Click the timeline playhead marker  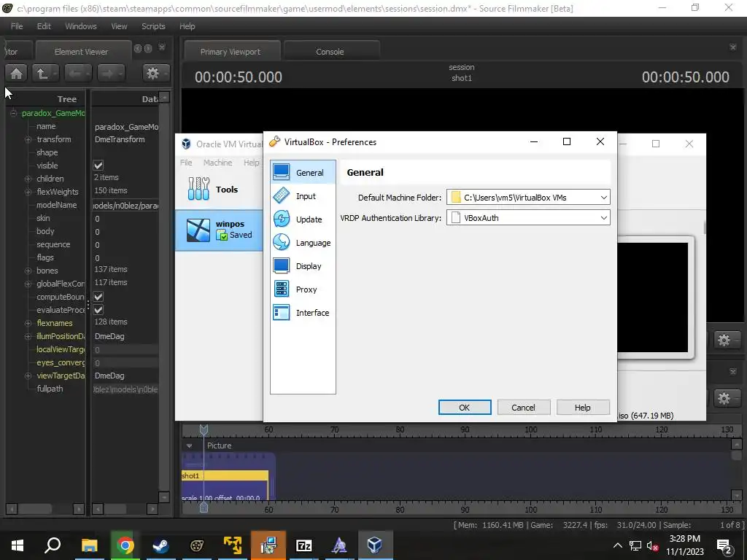[204, 430]
